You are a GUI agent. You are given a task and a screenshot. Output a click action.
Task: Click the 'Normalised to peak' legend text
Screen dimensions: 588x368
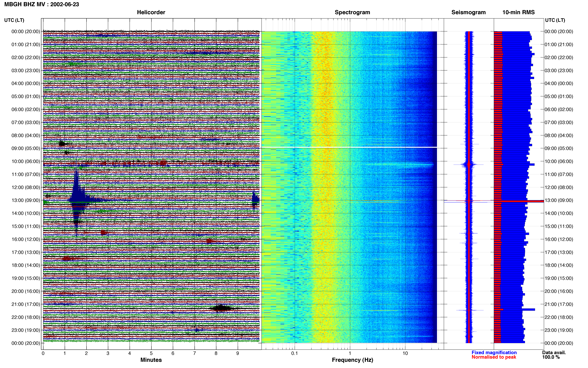click(x=494, y=357)
